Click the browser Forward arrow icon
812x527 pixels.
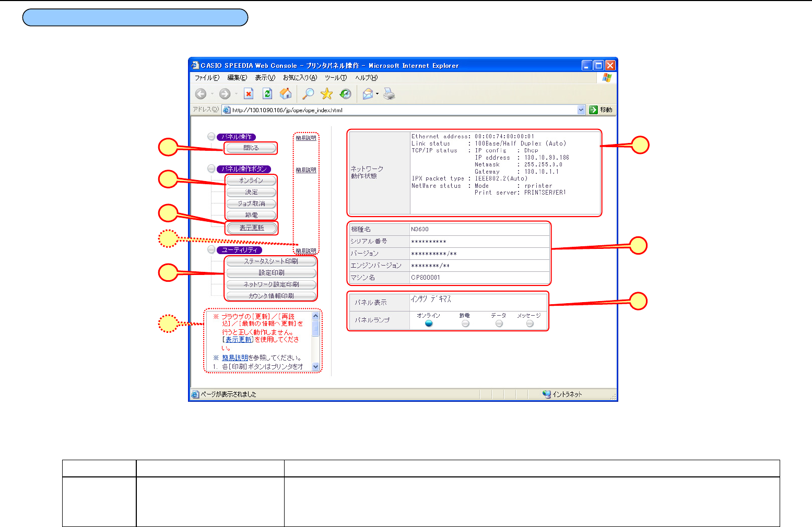click(225, 94)
